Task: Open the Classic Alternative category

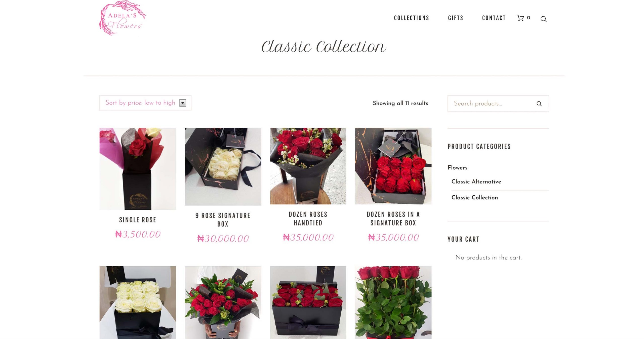Action: coord(476,182)
